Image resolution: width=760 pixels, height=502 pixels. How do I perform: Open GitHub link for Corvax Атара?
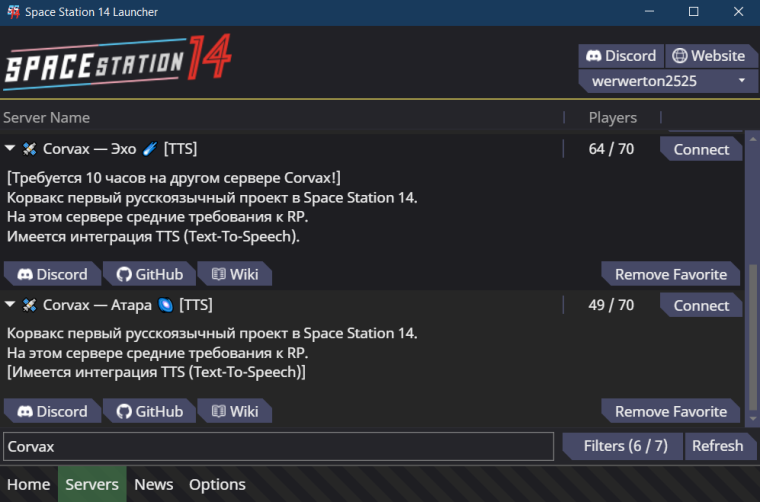click(x=149, y=411)
